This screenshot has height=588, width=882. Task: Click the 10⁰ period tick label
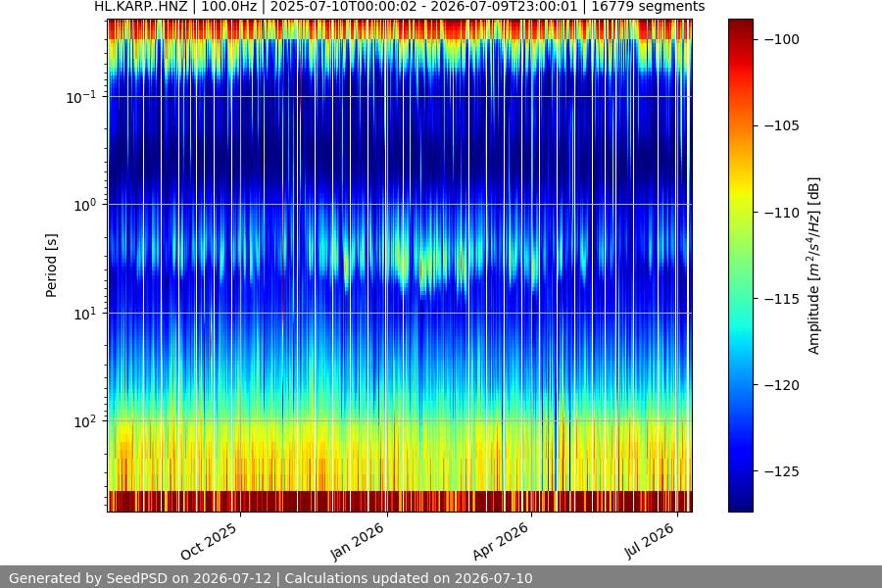(85, 205)
